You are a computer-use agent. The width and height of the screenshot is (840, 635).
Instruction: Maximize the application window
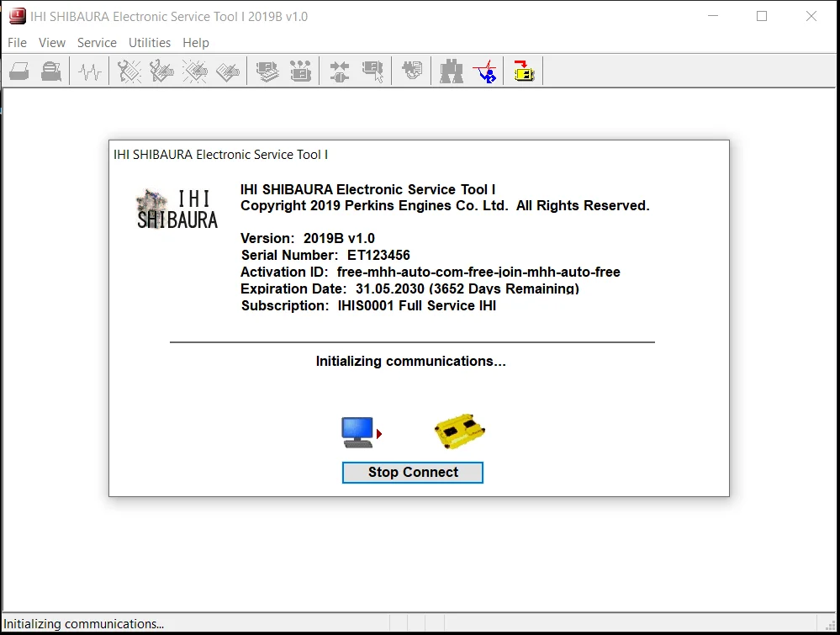(762, 16)
